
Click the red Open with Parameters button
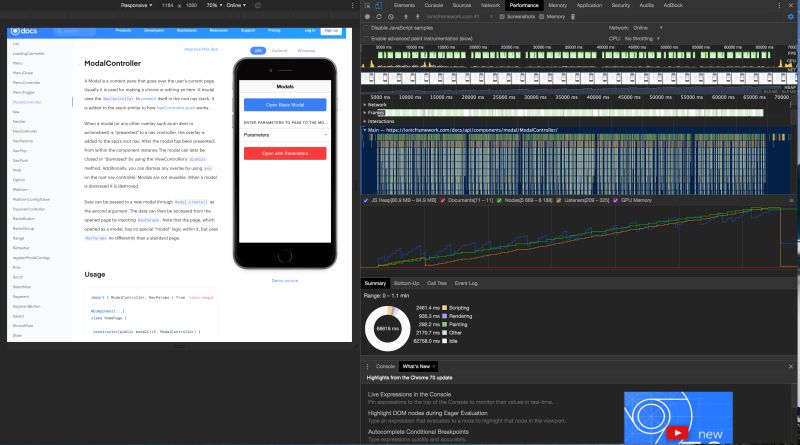click(x=285, y=153)
